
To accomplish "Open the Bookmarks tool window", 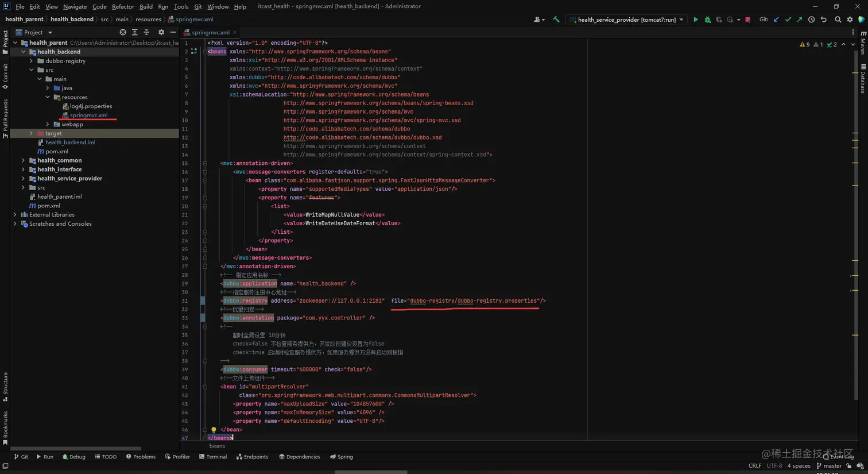I will (5, 428).
